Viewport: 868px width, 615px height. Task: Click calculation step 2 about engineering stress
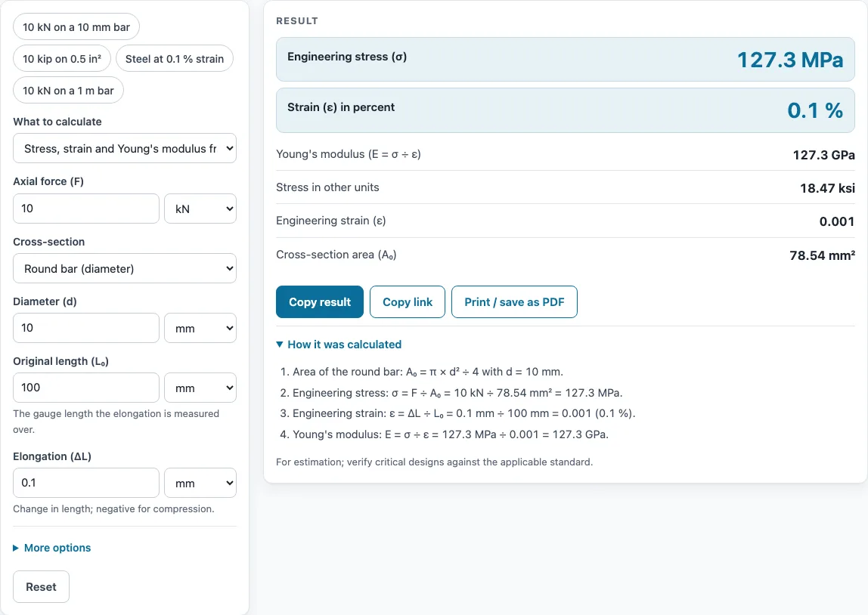tap(457, 393)
